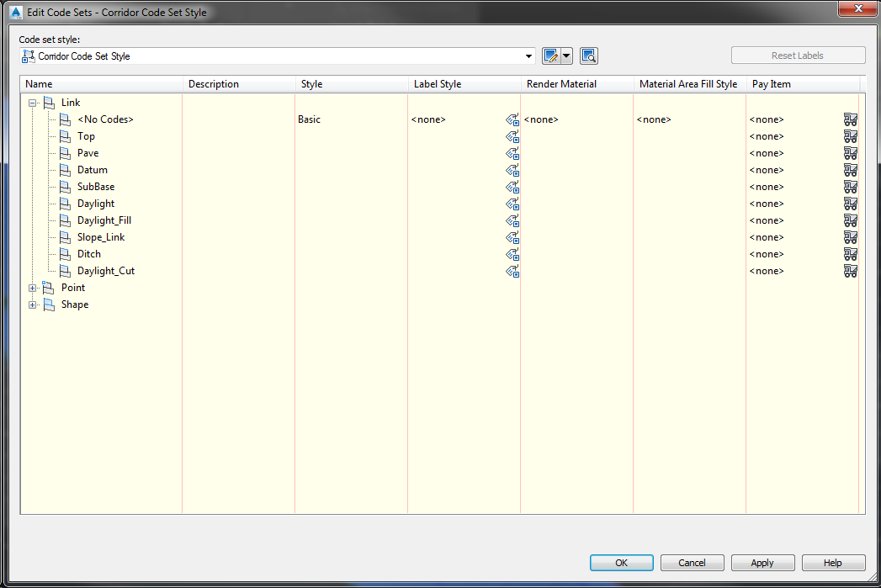Click label style icon in Ditch row
This screenshot has height=588, width=881.
point(512,254)
